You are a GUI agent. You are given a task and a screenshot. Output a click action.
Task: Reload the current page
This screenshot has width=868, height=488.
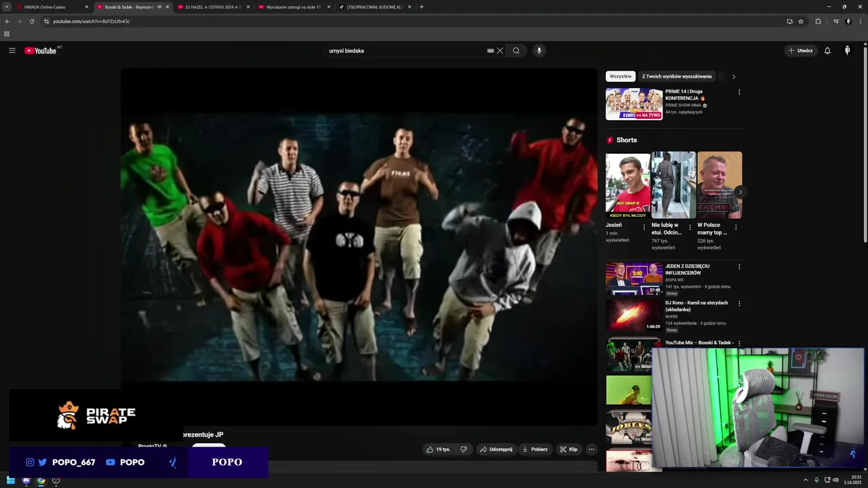coord(31,21)
